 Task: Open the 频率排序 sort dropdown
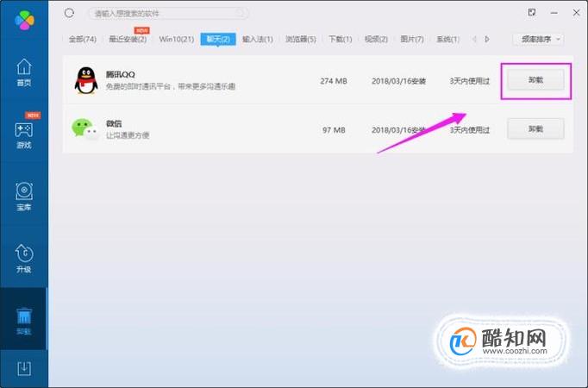[x=538, y=39]
